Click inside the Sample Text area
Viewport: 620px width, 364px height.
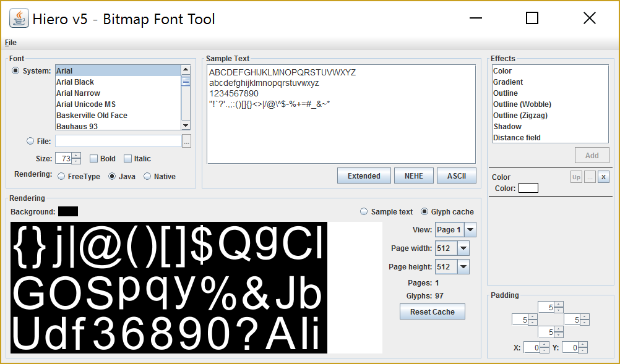pyautogui.click(x=341, y=114)
